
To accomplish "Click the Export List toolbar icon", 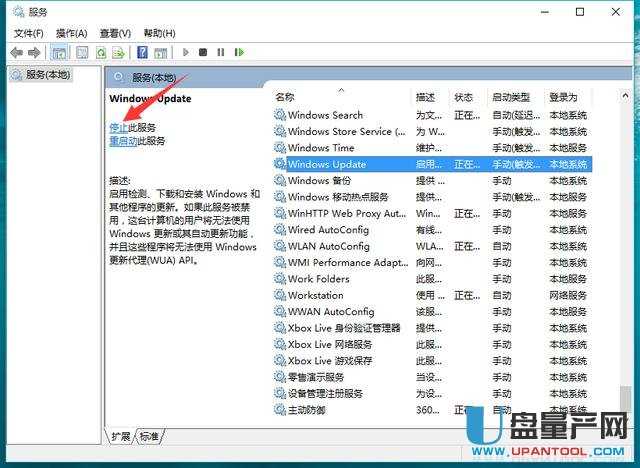I will [x=119, y=52].
